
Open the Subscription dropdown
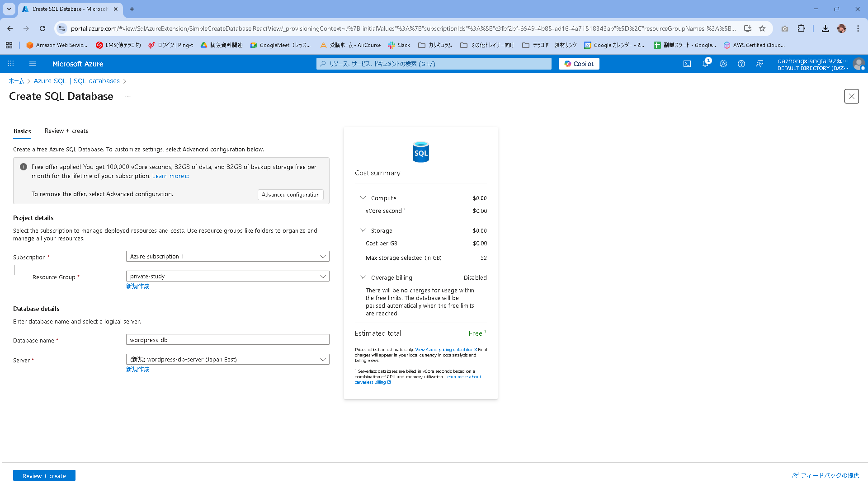click(x=227, y=257)
